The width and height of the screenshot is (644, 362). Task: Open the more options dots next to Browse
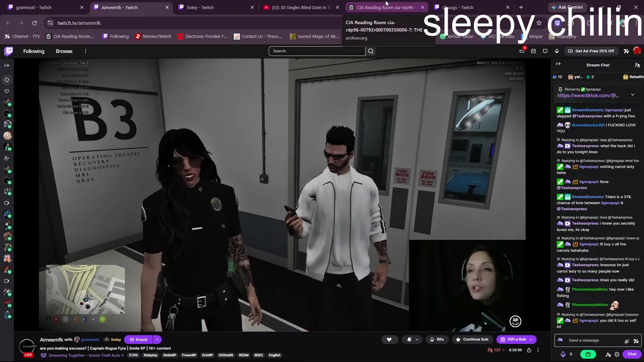coord(86,51)
